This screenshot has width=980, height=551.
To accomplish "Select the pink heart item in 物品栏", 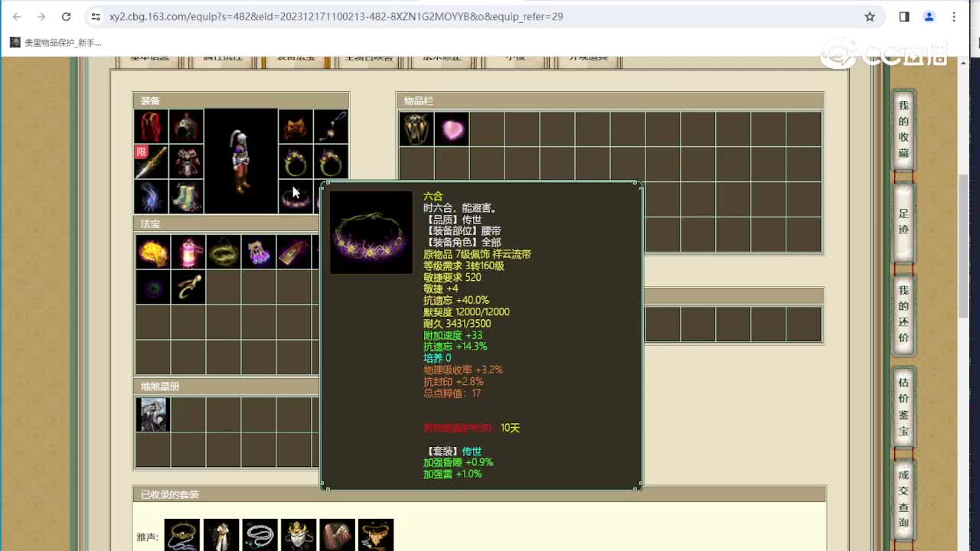I will pyautogui.click(x=452, y=129).
